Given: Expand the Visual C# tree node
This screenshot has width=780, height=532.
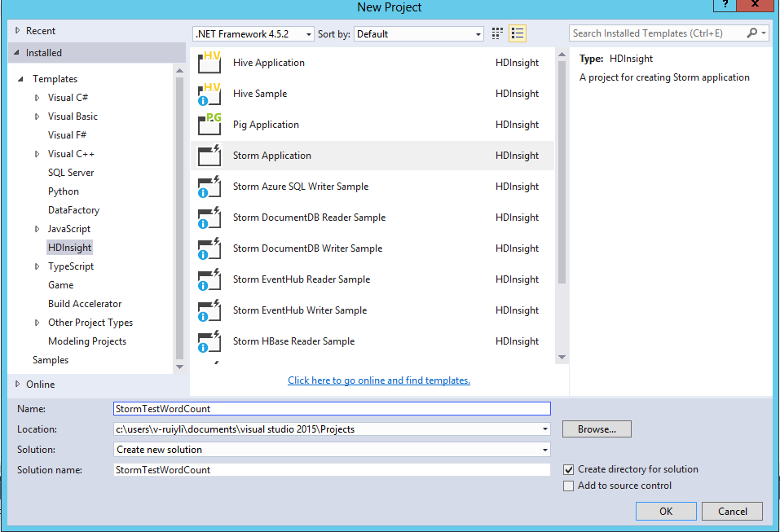Looking at the screenshot, I should tap(37, 98).
